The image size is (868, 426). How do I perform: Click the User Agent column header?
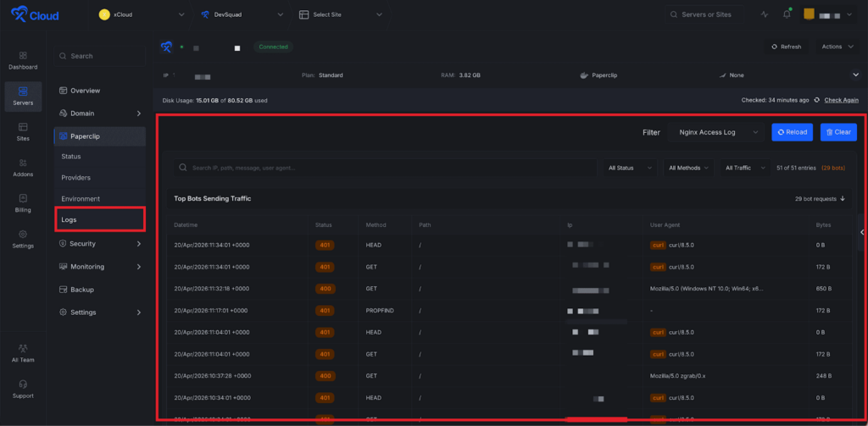pos(665,225)
